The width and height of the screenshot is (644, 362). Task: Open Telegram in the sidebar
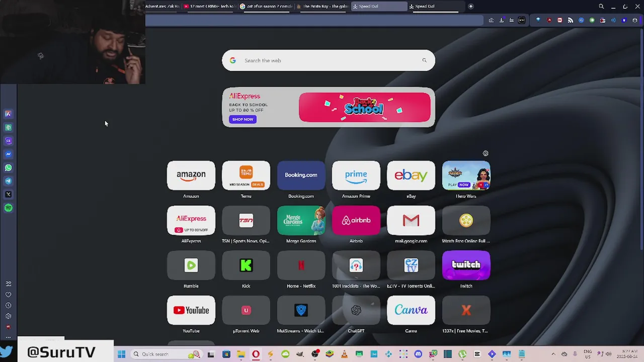pyautogui.click(x=8, y=181)
